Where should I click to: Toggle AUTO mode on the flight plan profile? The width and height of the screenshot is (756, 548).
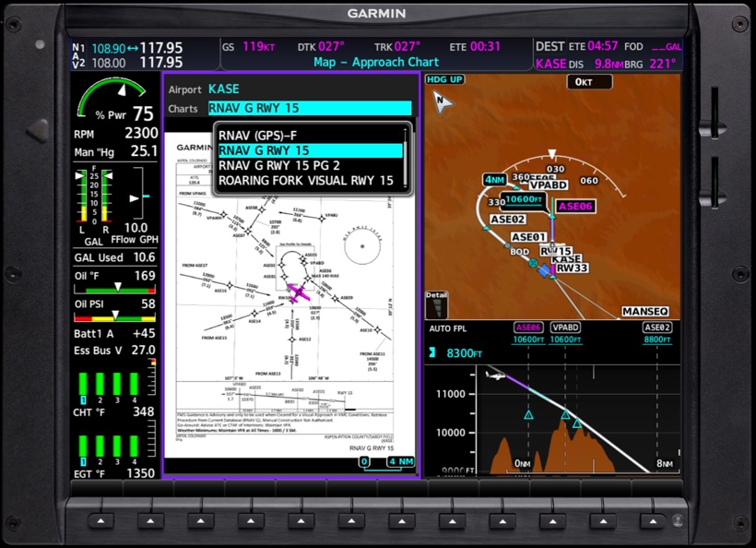click(x=440, y=327)
